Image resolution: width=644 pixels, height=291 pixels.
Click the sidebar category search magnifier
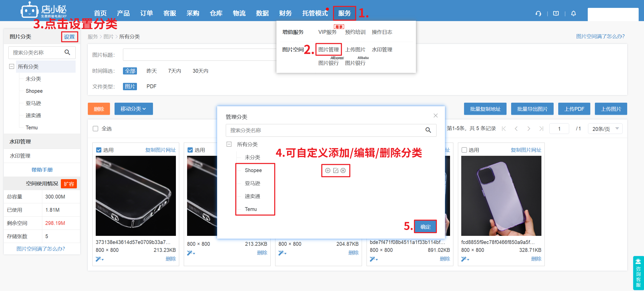tap(67, 52)
